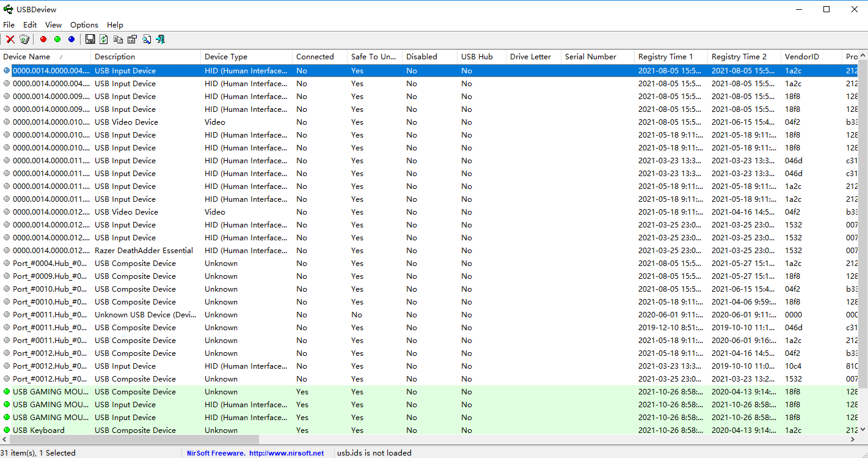This screenshot has height=458, width=868.
Task: Open the File menu
Action: tap(9, 25)
